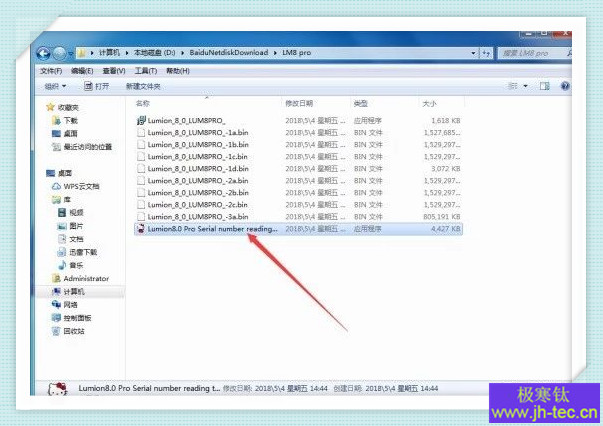The image size is (603, 426).
Task: Open 网络 in the navigation tree
Action: coord(70,305)
